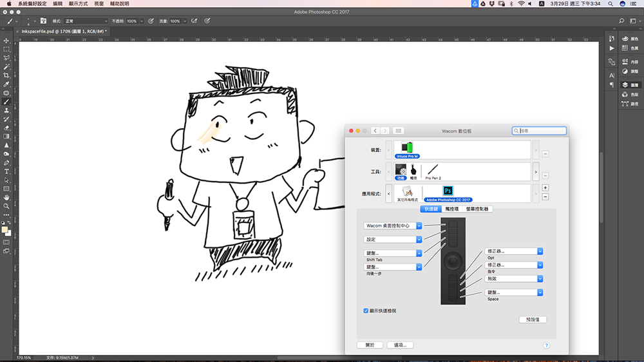644x362 pixels.
Task: Uncheck the 顯示快速檢視 checkbox
Action: coord(366,310)
